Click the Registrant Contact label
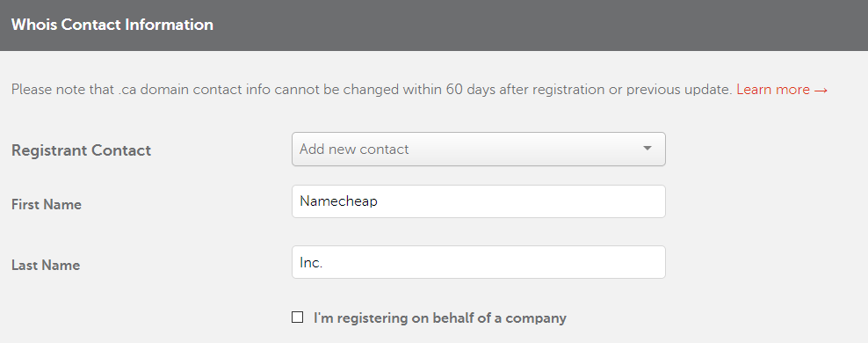Image resolution: width=868 pixels, height=343 pixels. [81, 150]
